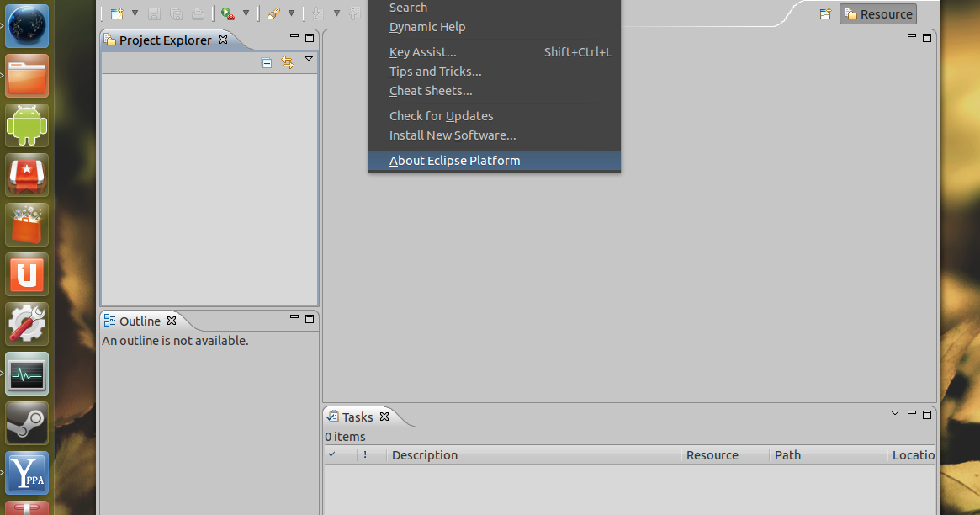
Task: Open the Android app from the dock
Action: click(26, 125)
